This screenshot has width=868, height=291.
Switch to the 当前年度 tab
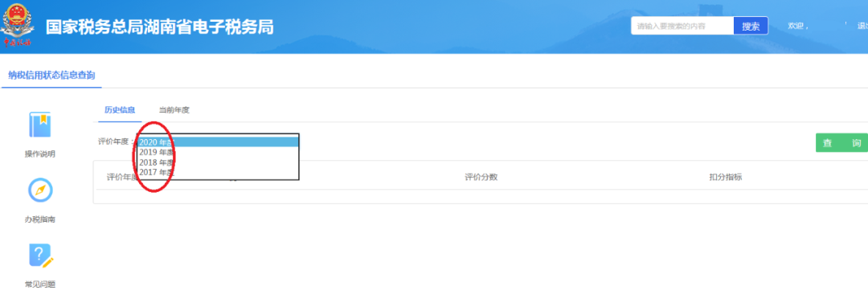pos(174,109)
